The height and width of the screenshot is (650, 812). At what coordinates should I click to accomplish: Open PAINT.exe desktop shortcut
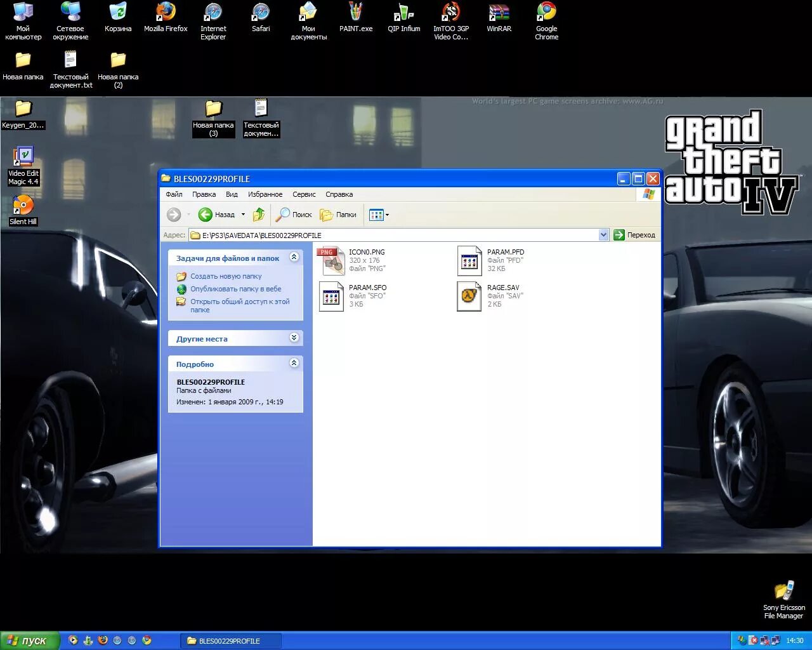(x=356, y=17)
